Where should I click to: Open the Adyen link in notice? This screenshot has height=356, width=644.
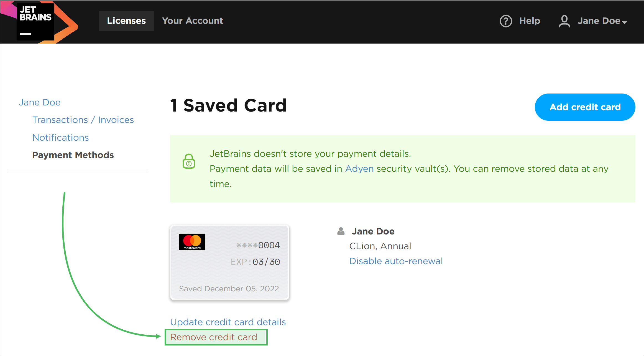(x=359, y=169)
